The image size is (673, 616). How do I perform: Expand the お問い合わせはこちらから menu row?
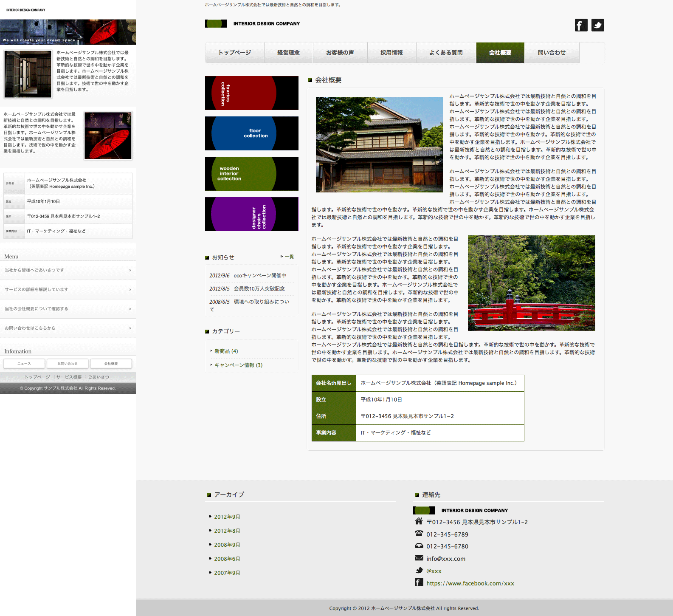coord(68,328)
